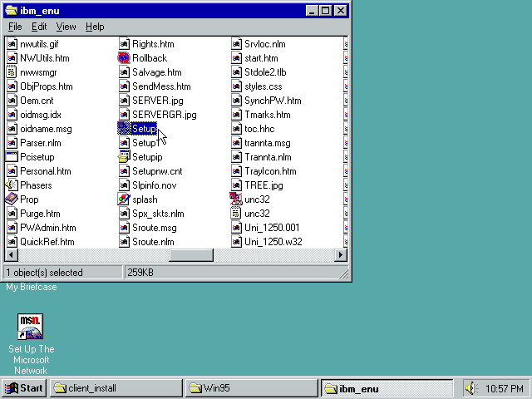Select the ObjProps.htm file name

tap(47, 86)
